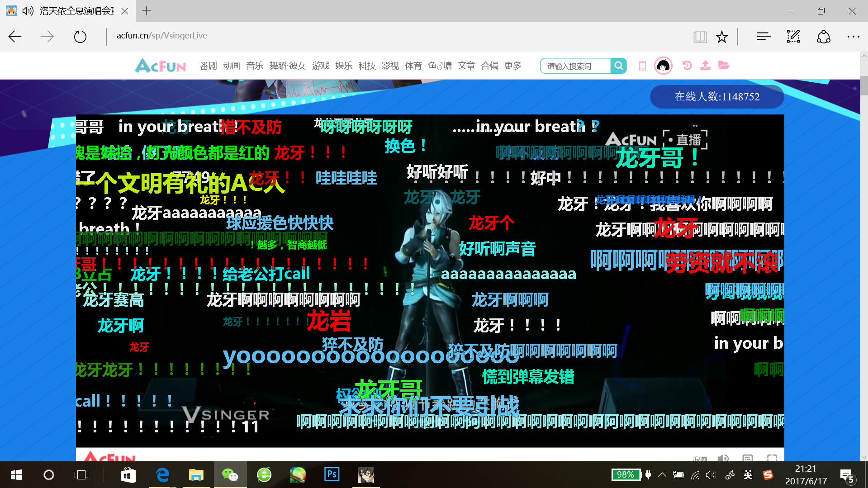Click the AcFun search magnifier button
This screenshot has height=488, width=868.
point(618,66)
